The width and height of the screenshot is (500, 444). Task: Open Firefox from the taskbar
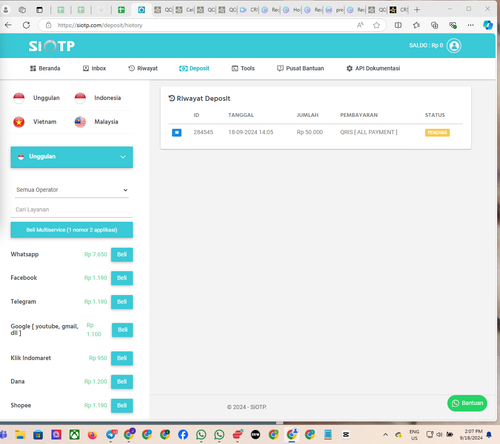(92, 435)
